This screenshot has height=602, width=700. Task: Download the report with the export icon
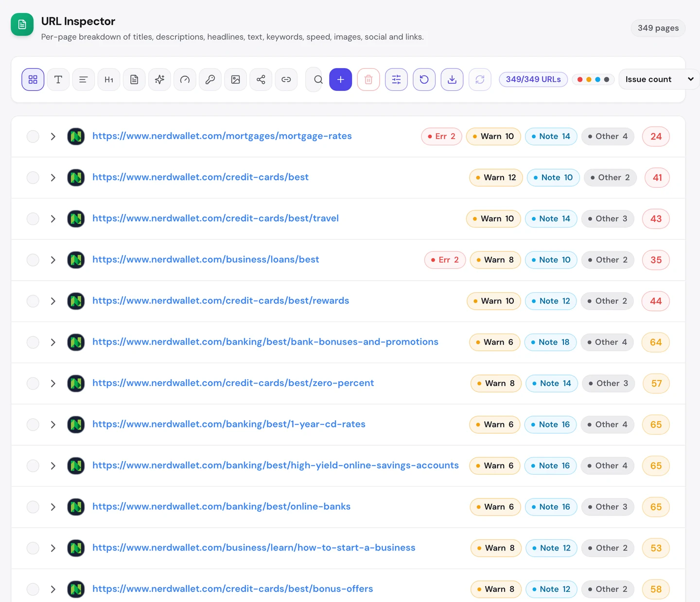(x=452, y=79)
